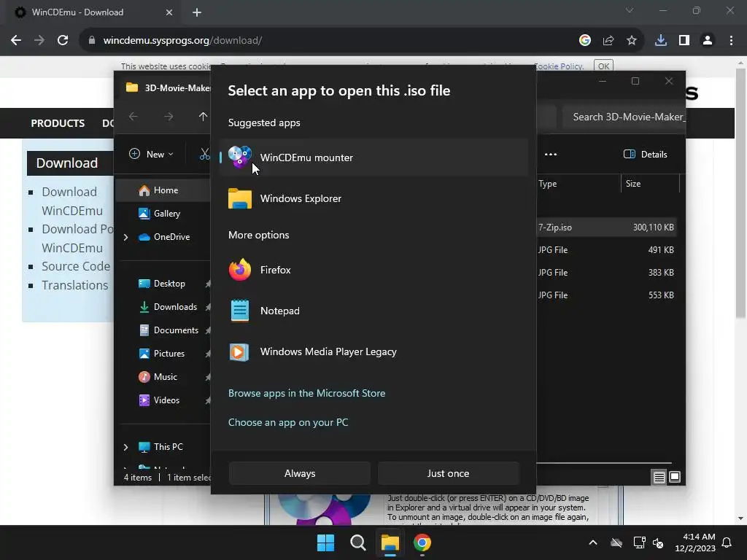Select the 553 KB JPG file row

click(606, 295)
